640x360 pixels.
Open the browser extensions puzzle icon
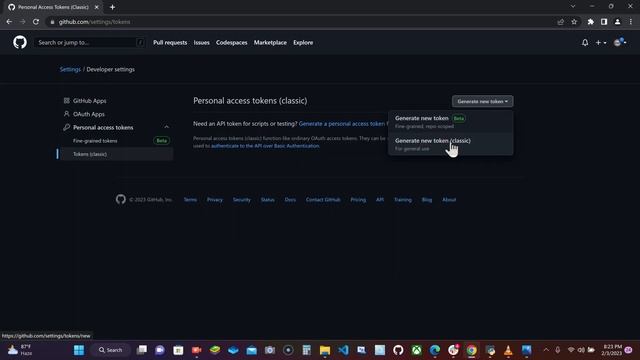point(591,22)
